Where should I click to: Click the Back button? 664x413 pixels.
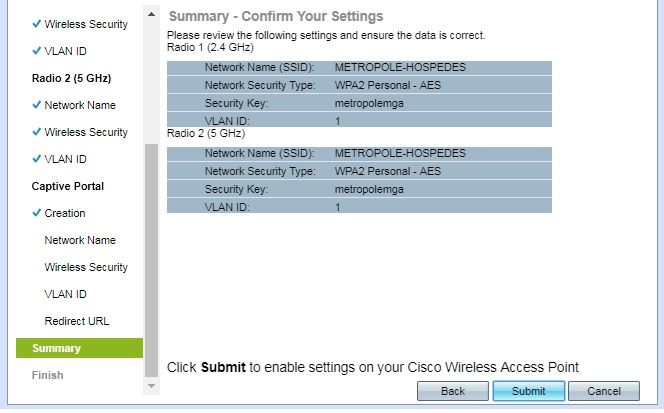[453, 391]
